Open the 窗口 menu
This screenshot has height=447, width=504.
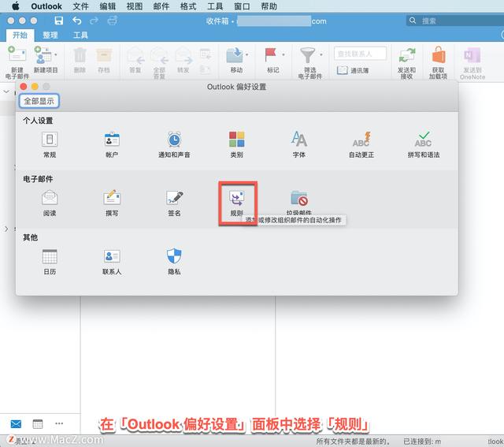[242, 6]
